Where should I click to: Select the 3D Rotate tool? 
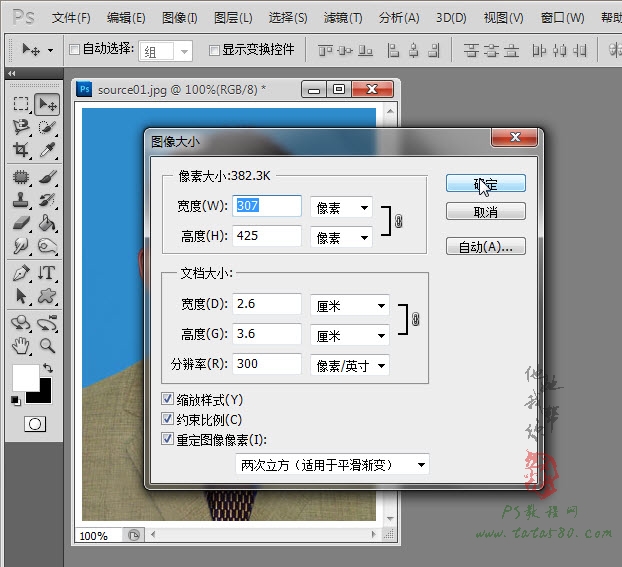[x=21, y=323]
